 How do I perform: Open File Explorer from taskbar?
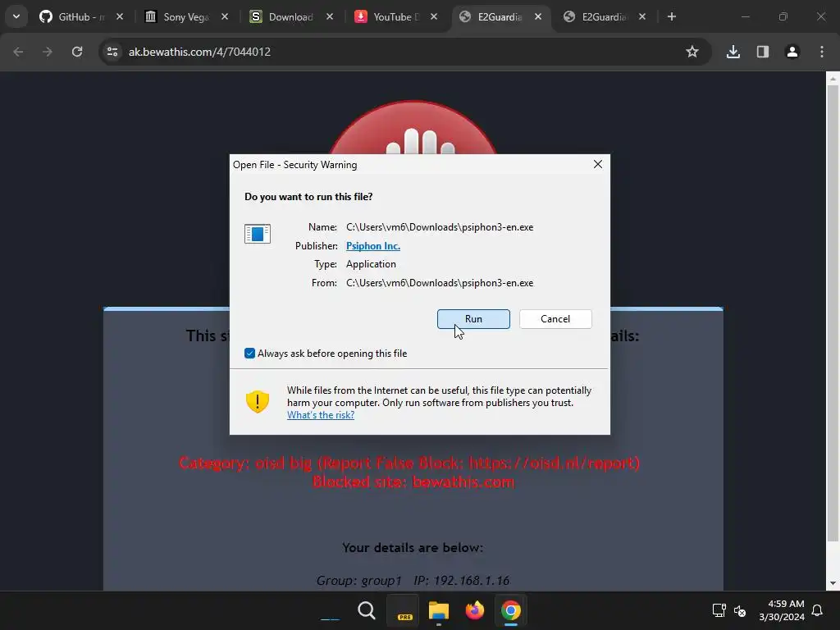439,610
